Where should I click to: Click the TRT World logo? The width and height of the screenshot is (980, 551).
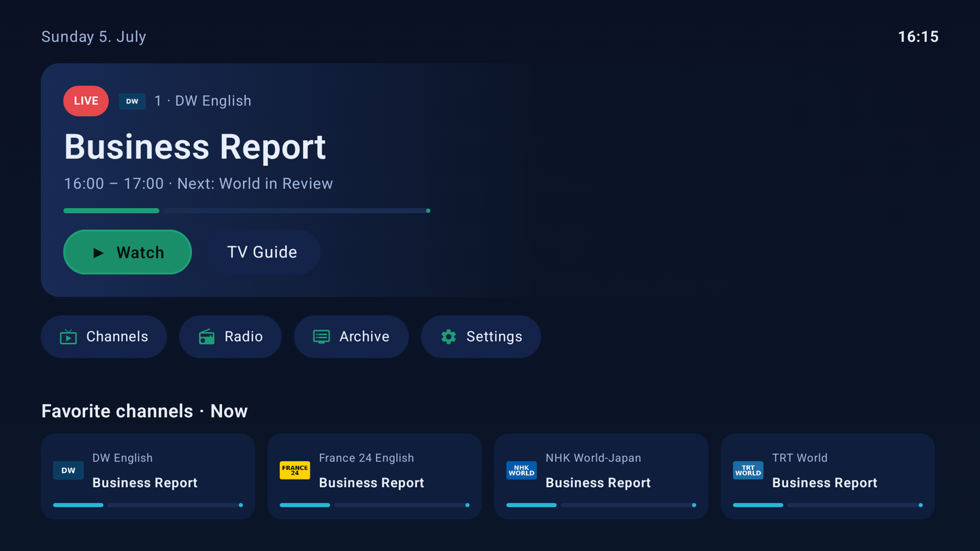749,470
